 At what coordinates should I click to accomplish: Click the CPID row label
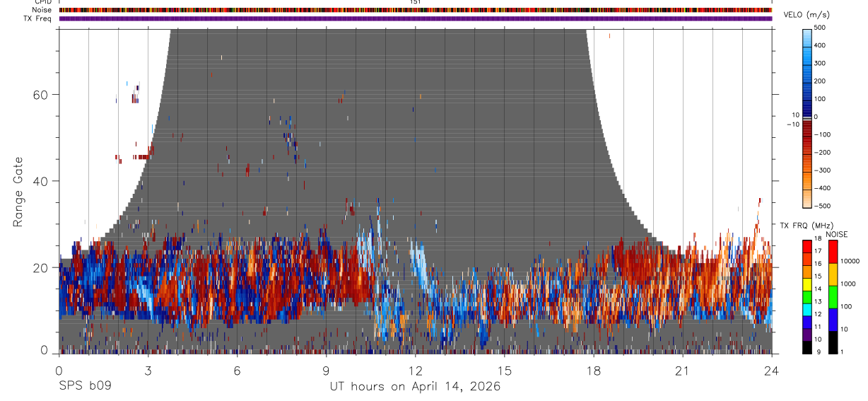click(42, 2)
